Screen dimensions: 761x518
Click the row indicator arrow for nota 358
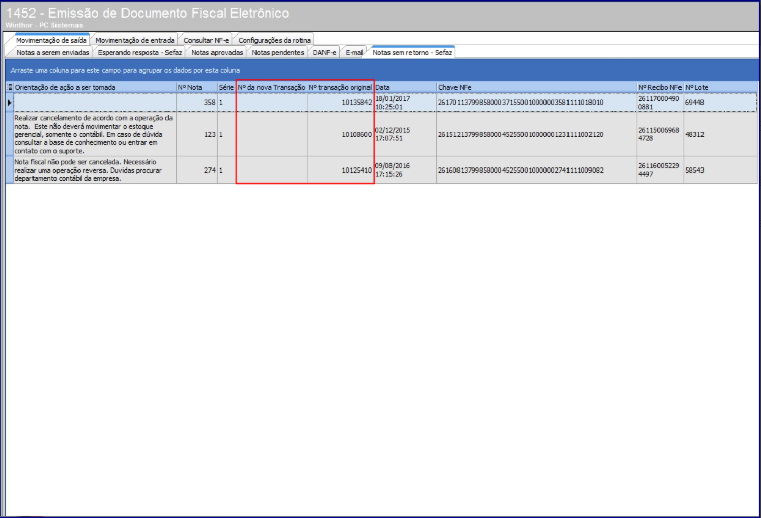[10, 102]
